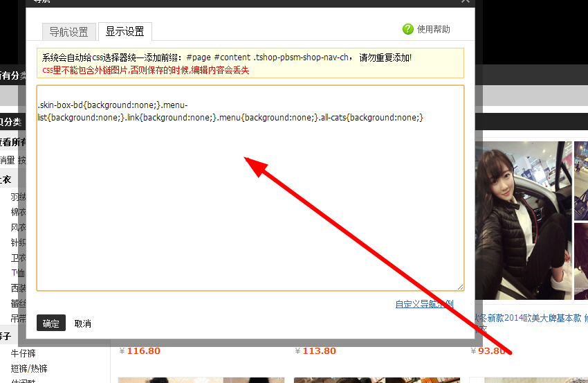Click the ¥93.80 product price
The image size is (588, 383).
491,351
